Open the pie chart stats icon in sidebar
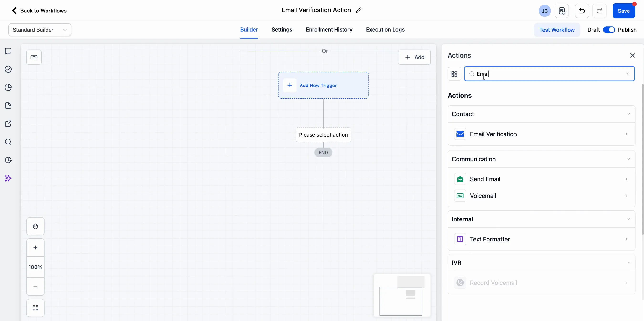This screenshot has width=644, height=321. 8,87
